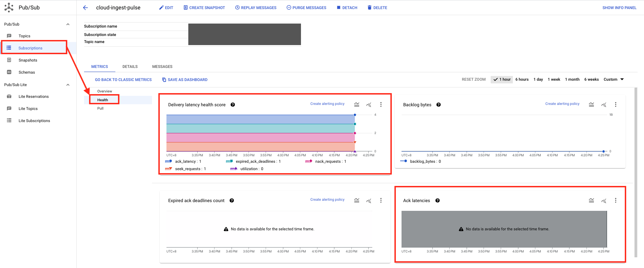Open more options on Backlog bytes chart
The width and height of the screenshot is (644, 268).
(x=616, y=105)
